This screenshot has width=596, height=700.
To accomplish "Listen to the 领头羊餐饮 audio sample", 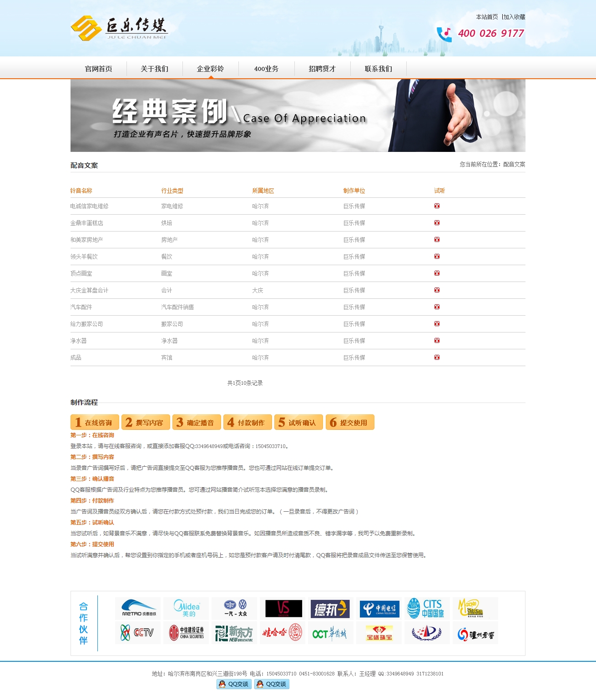I will pyautogui.click(x=437, y=257).
